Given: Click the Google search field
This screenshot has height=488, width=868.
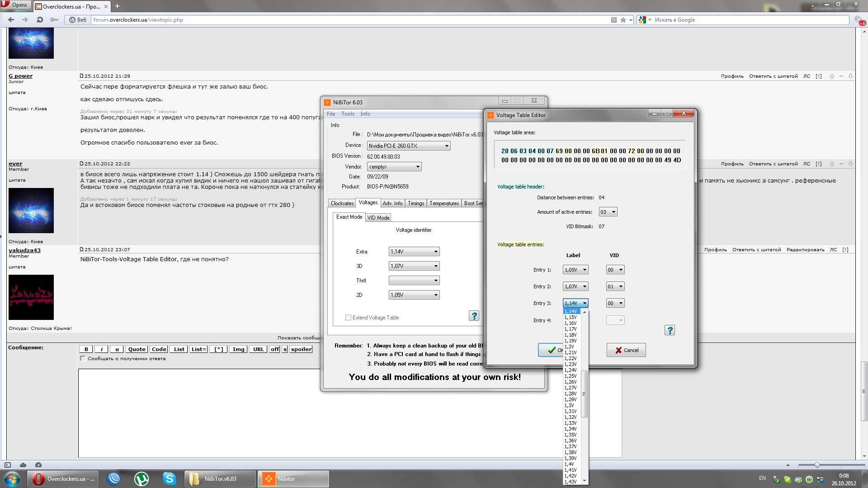Looking at the screenshot, I should coord(750,20).
